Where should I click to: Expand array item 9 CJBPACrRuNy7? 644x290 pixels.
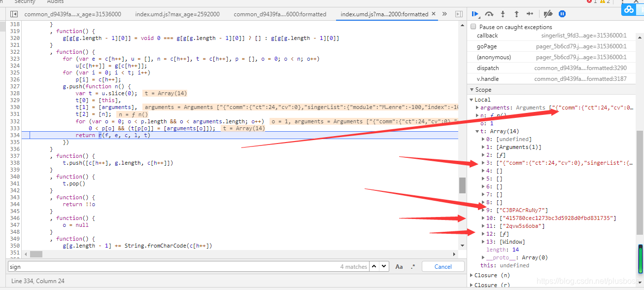483,210
